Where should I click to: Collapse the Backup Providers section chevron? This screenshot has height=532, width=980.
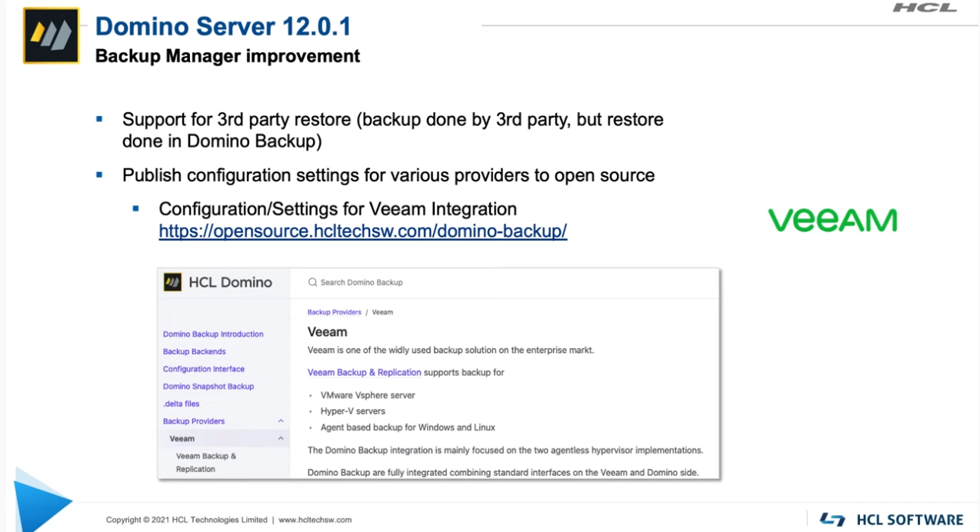[x=281, y=421]
